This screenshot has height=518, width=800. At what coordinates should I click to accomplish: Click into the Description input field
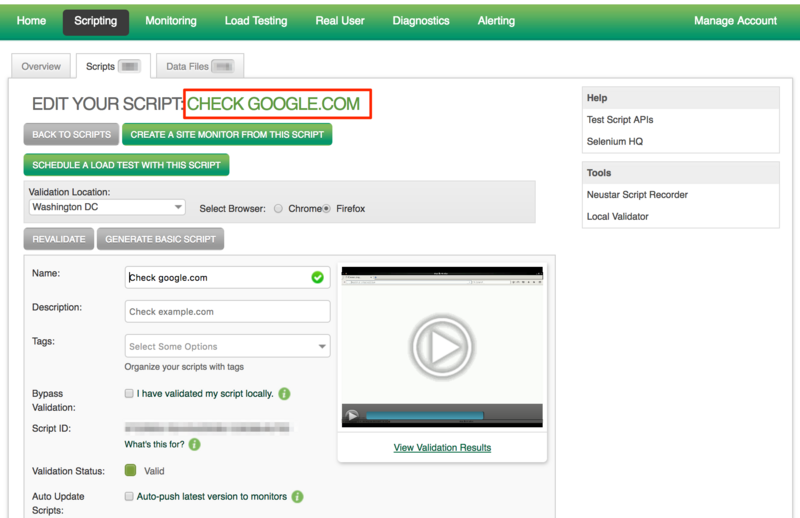click(x=228, y=311)
